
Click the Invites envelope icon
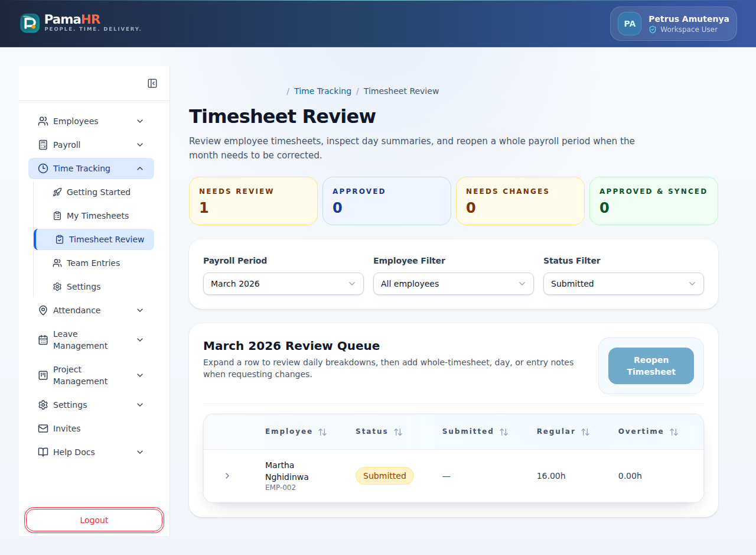click(43, 429)
